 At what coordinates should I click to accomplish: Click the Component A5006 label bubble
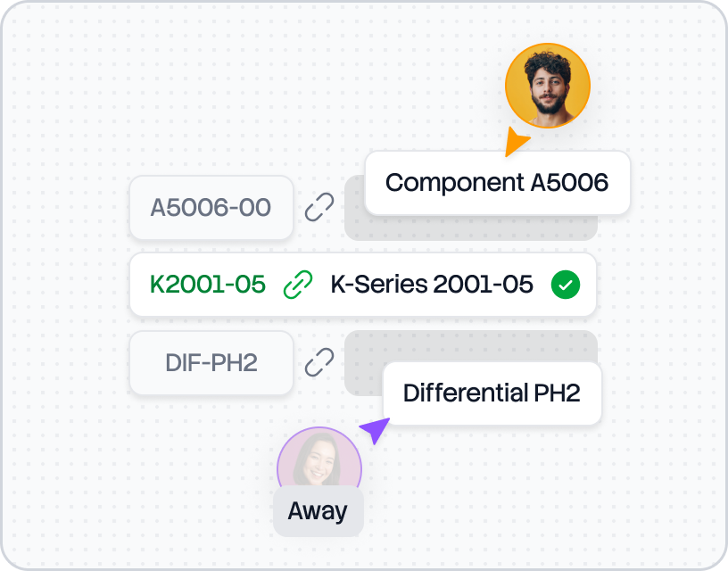click(x=497, y=183)
